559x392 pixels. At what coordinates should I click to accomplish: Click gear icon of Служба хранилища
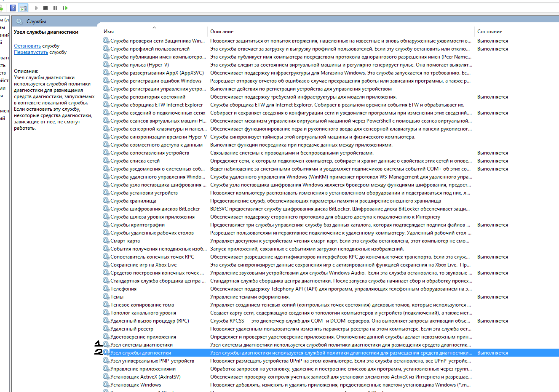pyautogui.click(x=106, y=201)
